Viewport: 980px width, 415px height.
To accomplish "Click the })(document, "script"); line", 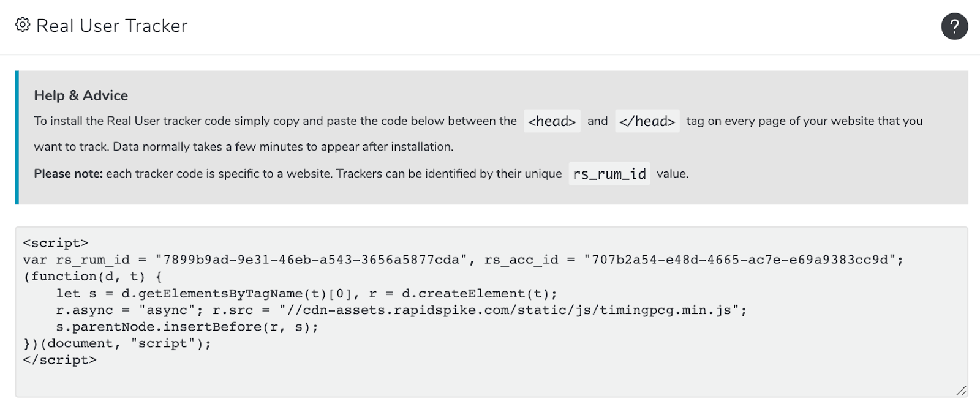I will 118,343.
